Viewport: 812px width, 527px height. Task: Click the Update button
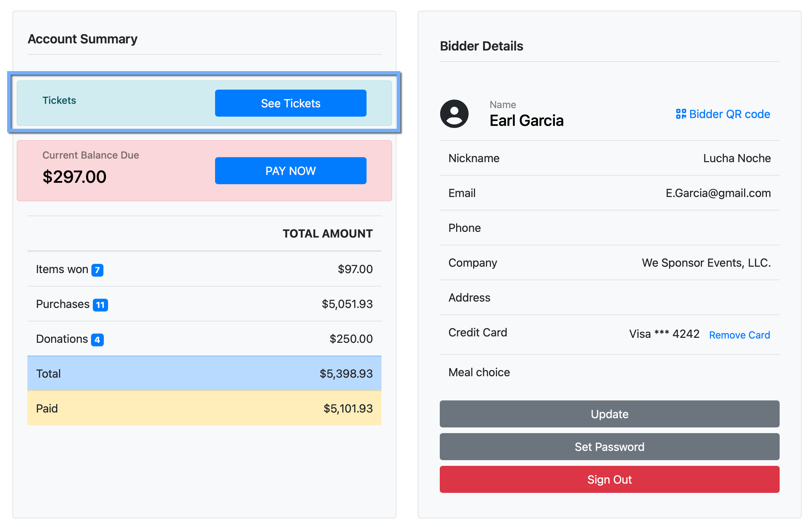click(609, 414)
